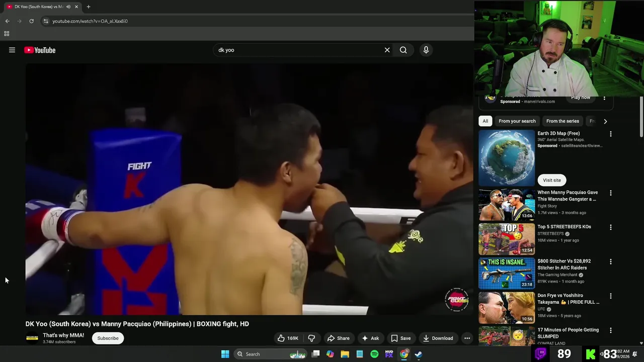Viewport: 644px width, 362px height.
Task: Select the 'From the series' chip
Action: pyautogui.click(x=562, y=121)
